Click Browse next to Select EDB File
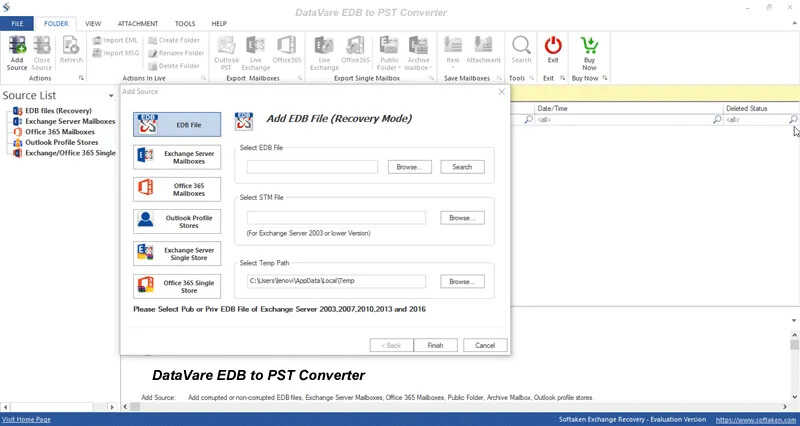This screenshot has width=800, height=426. coord(413,167)
